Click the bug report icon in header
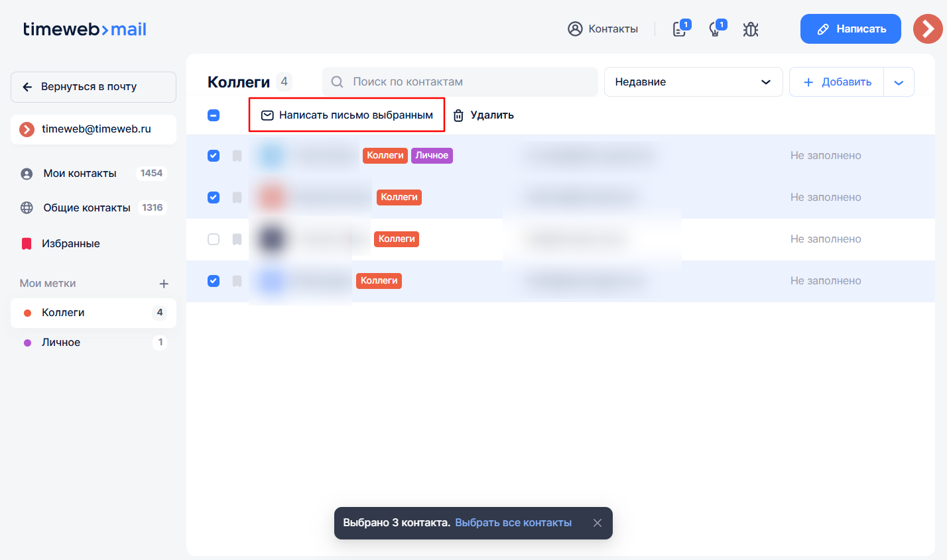This screenshot has height=560, width=947. [750, 29]
